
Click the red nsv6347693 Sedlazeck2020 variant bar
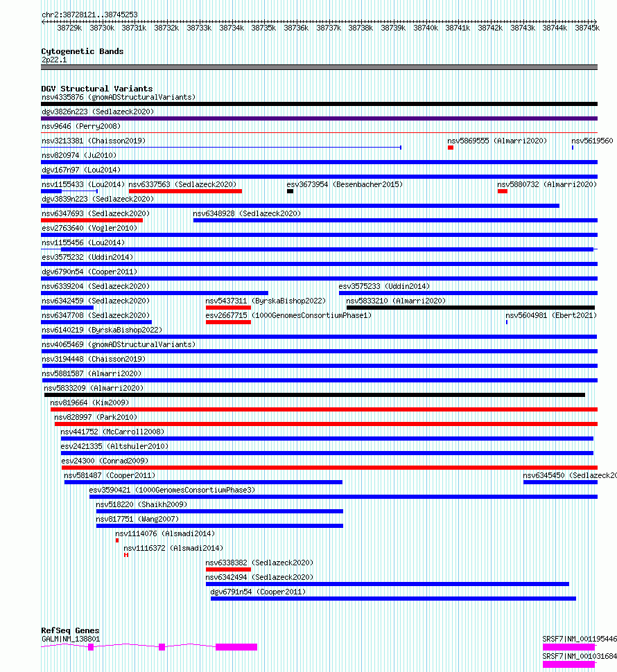pos(92,221)
